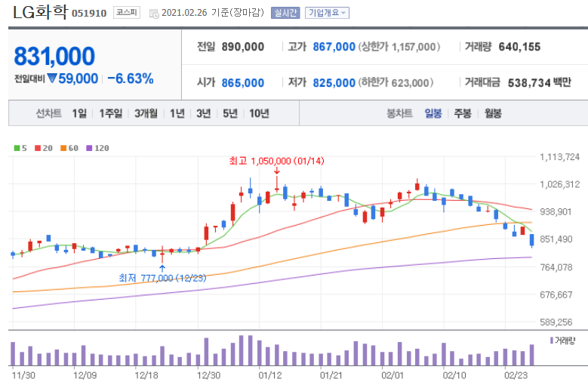Click the 하한가 623,000 text
This screenshot has height=382, width=588.
(396, 83)
